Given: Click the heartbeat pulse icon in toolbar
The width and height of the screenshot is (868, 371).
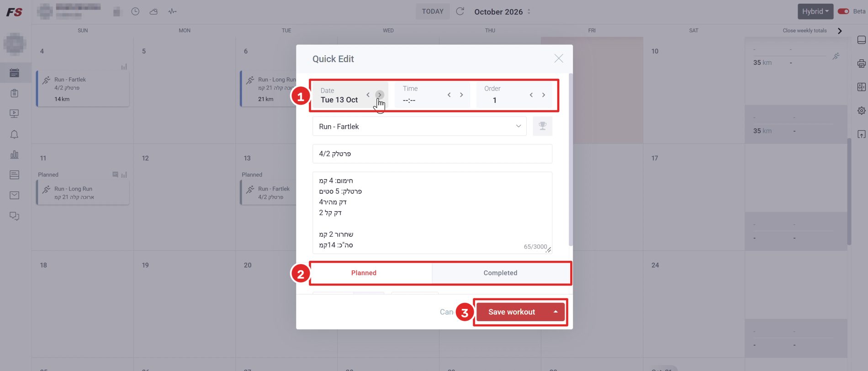Looking at the screenshot, I should 172,11.
